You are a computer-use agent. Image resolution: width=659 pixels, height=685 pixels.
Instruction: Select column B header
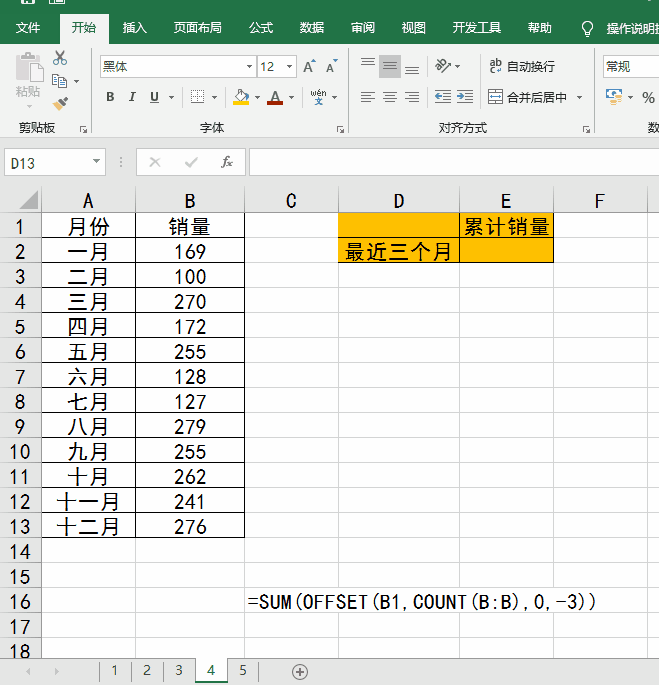[190, 201]
